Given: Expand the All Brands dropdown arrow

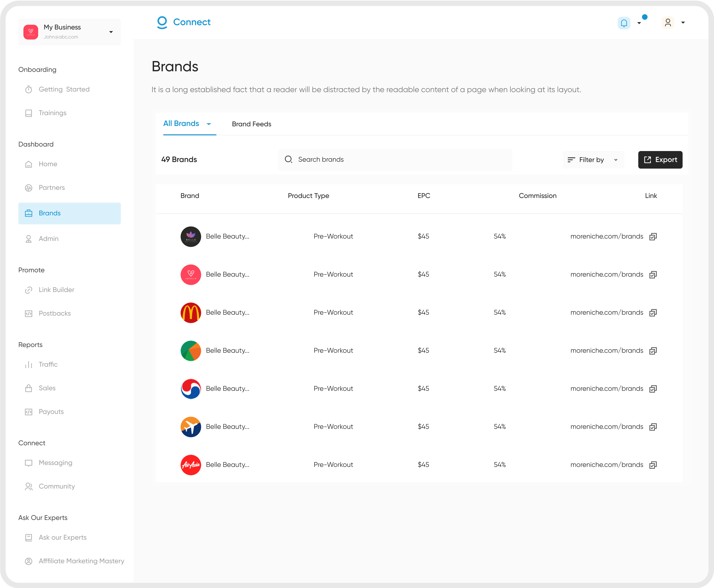Looking at the screenshot, I should point(209,124).
